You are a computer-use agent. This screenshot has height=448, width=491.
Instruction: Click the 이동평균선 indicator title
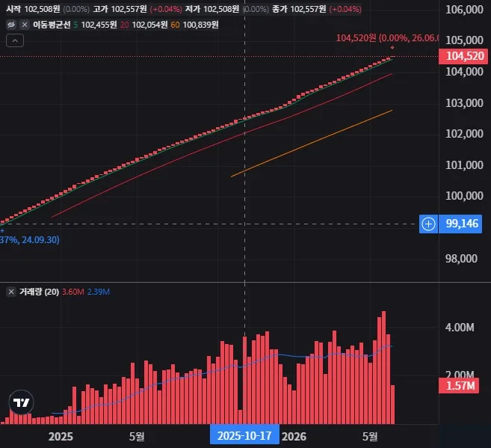tap(52, 25)
